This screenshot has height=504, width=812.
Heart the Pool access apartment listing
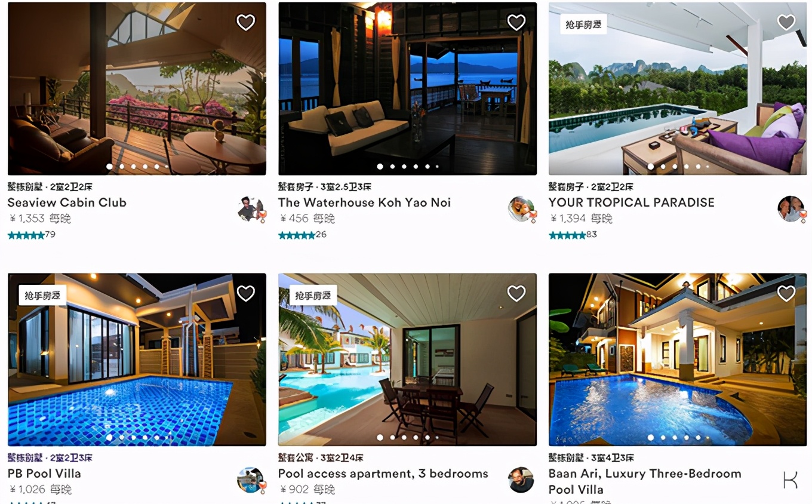click(x=516, y=293)
